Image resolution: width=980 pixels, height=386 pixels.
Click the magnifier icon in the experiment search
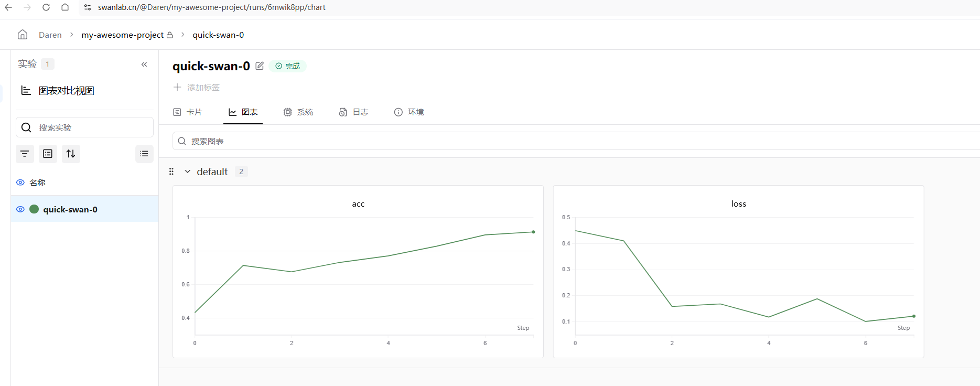[26, 127]
